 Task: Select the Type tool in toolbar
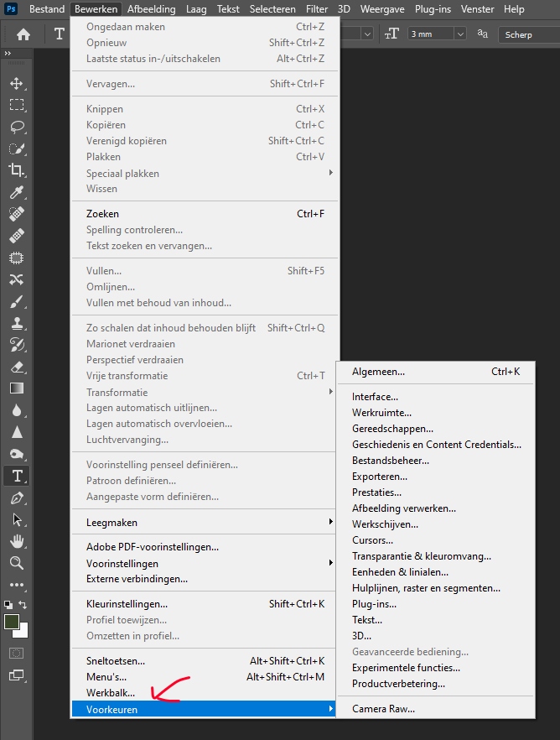[x=17, y=476]
